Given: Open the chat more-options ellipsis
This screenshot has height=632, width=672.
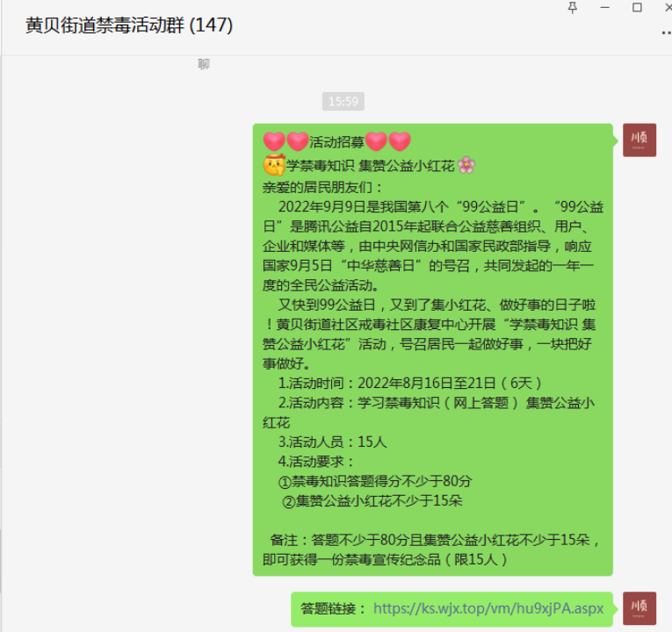Looking at the screenshot, I should point(667,32).
